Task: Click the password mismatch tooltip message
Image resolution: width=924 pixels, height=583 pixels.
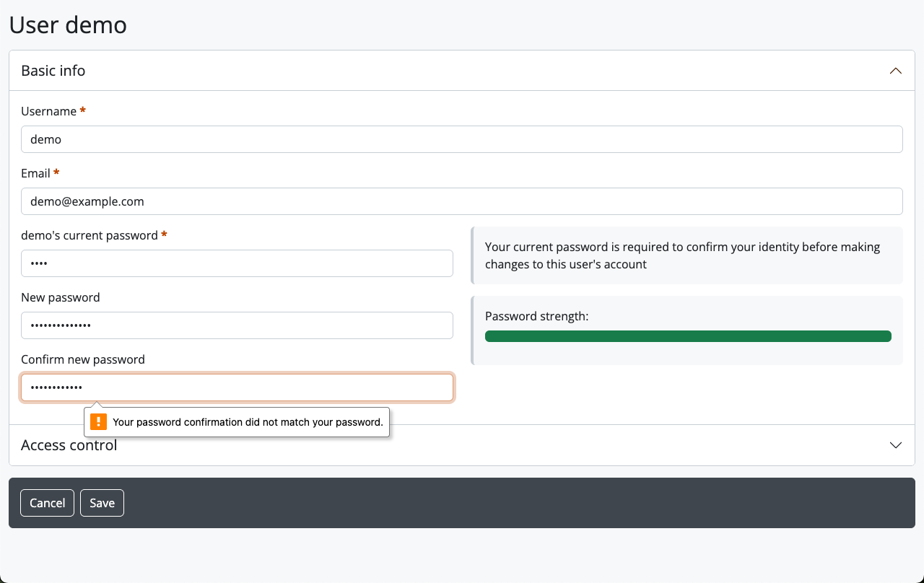Action: (x=248, y=422)
